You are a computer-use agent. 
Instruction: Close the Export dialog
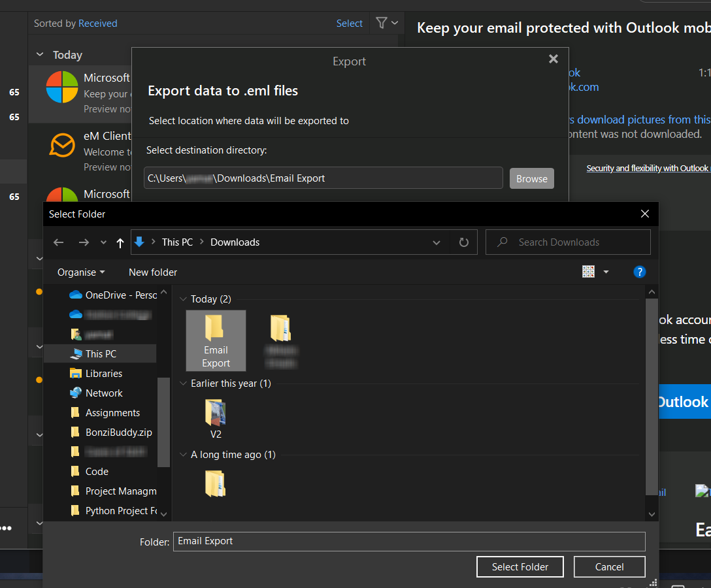[554, 59]
